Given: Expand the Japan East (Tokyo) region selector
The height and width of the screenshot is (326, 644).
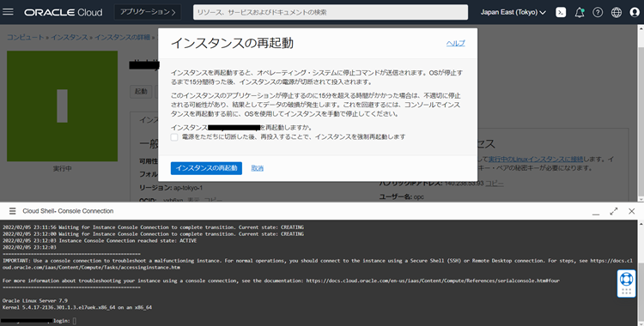Looking at the screenshot, I should (513, 12).
